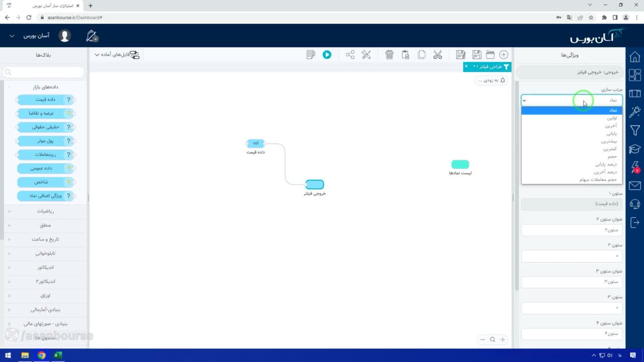Click the plus circle new-design icon
The image size is (644, 362).
pyautogui.click(x=504, y=55)
